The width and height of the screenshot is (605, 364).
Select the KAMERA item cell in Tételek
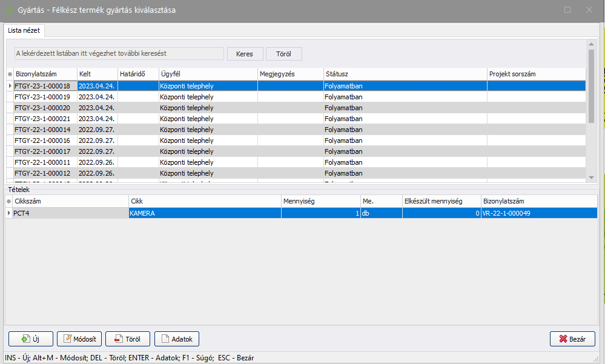coord(204,213)
